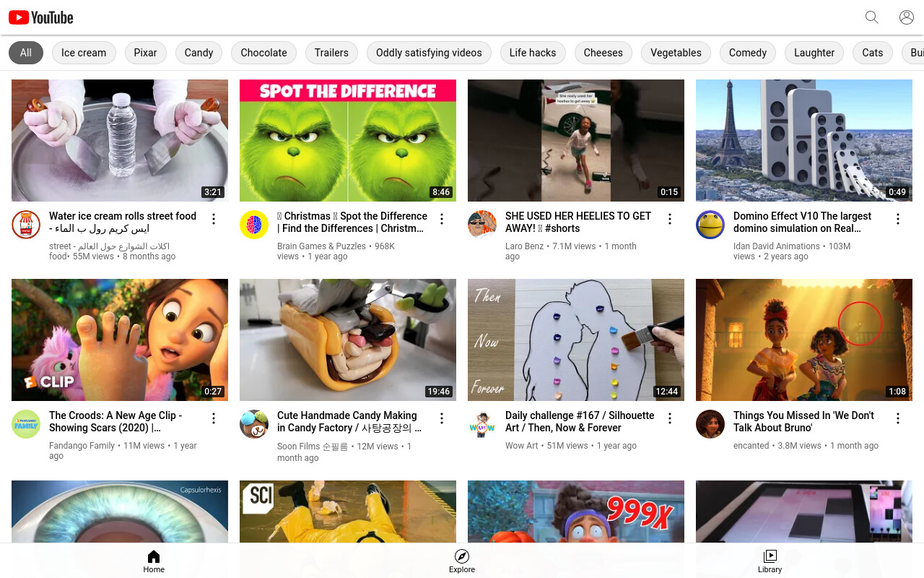Viewport: 924px width, 578px height.
Task: Filter by Life hacks chip
Action: coord(533,53)
